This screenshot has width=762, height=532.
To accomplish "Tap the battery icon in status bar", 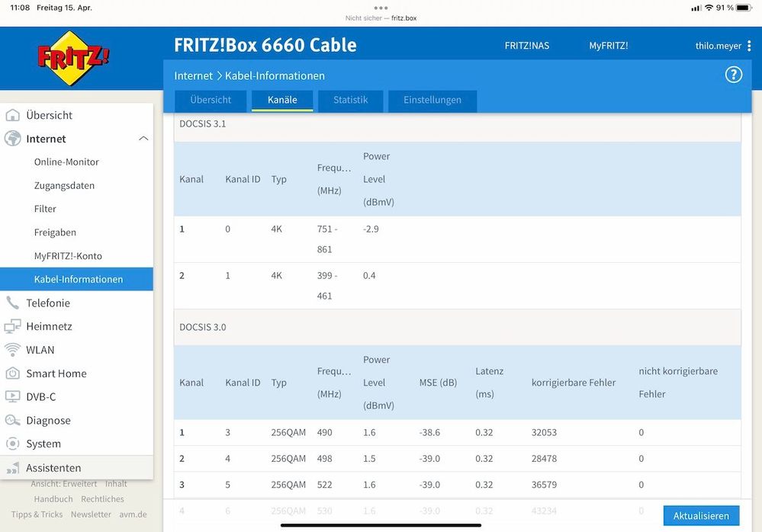I will (744, 8).
